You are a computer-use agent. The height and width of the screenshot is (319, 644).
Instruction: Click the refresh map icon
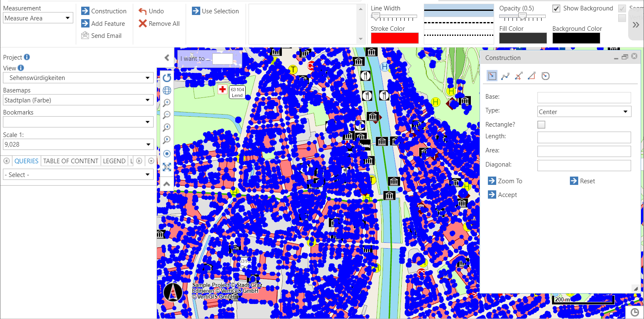pos(167,78)
